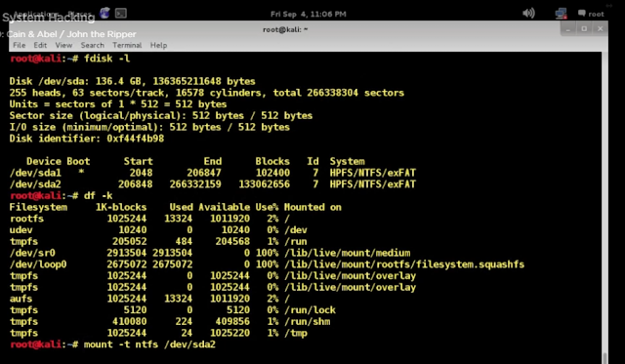This screenshot has width=625, height=364.
Task: Click the 'aufs' filesystem row
Action: [149, 299]
